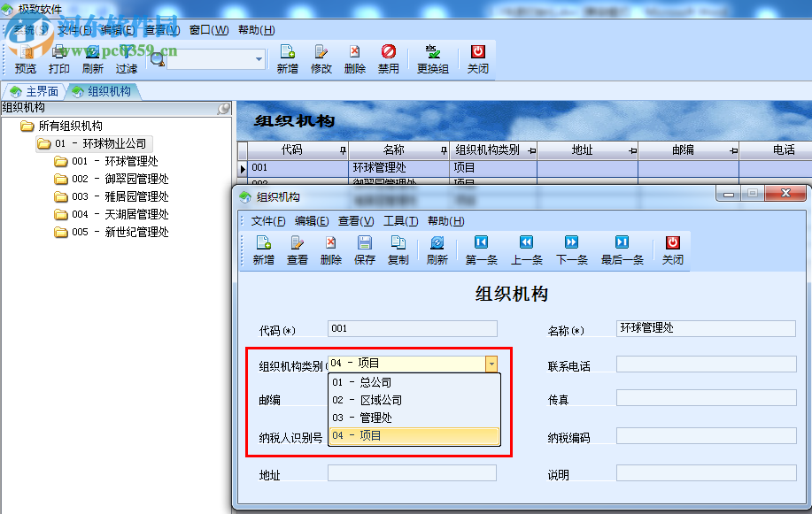Image resolution: width=812 pixels, height=514 pixels.
Task: Click the 禁用 icon on the toolbar
Action: [x=389, y=58]
